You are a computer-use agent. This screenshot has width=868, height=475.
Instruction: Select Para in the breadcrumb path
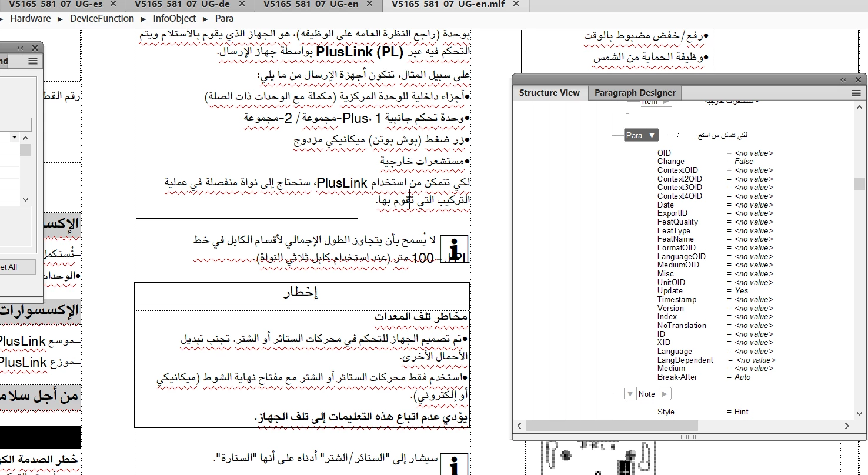tap(224, 19)
